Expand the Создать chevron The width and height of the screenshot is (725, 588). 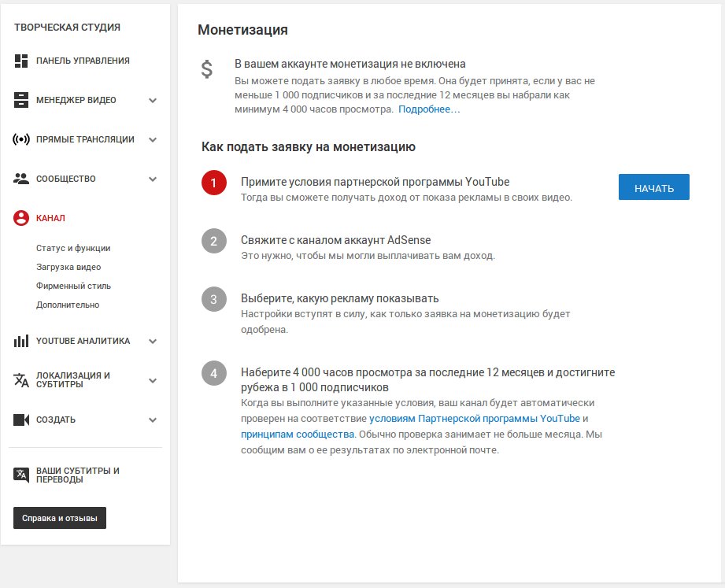(153, 420)
